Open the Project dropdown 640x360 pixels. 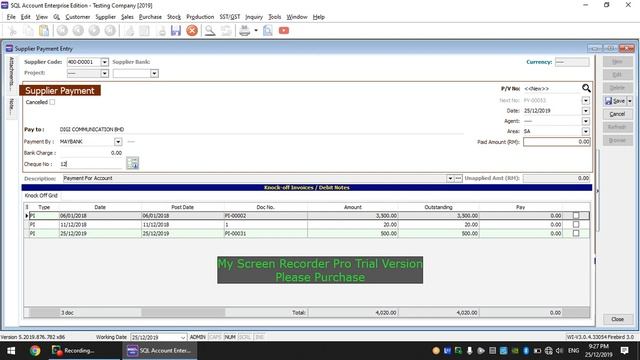(x=104, y=73)
